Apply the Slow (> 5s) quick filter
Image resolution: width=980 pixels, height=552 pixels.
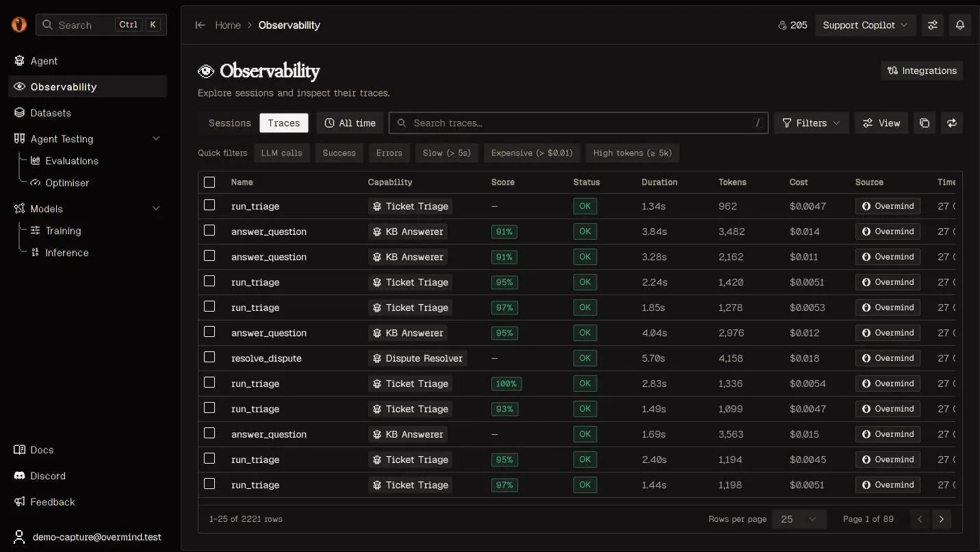pos(447,153)
